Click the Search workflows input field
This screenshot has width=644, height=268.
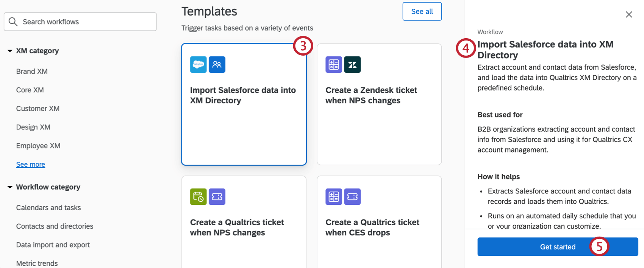(x=80, y=22)
